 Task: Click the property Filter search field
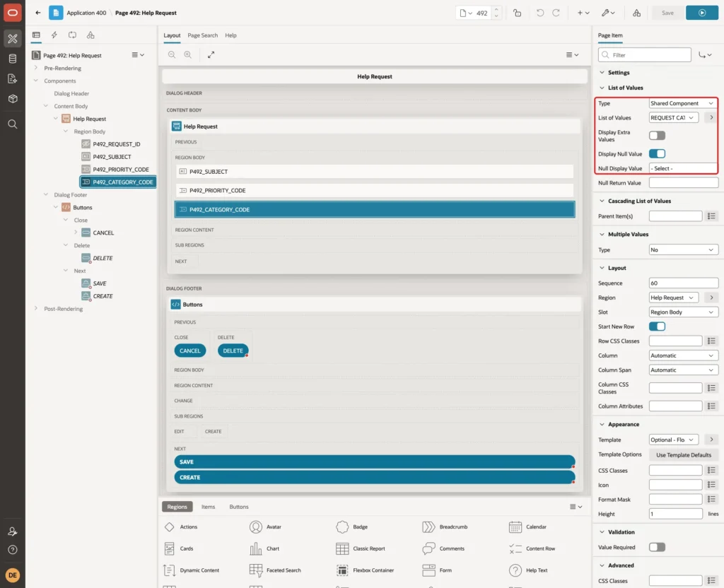pos(644,55)
